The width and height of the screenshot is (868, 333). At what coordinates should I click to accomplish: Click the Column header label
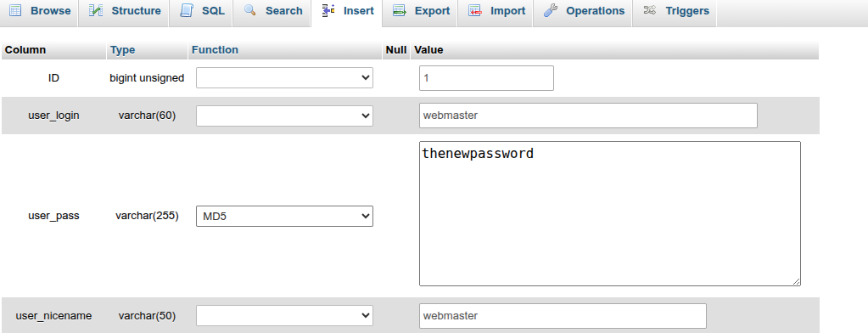point(25,50)
